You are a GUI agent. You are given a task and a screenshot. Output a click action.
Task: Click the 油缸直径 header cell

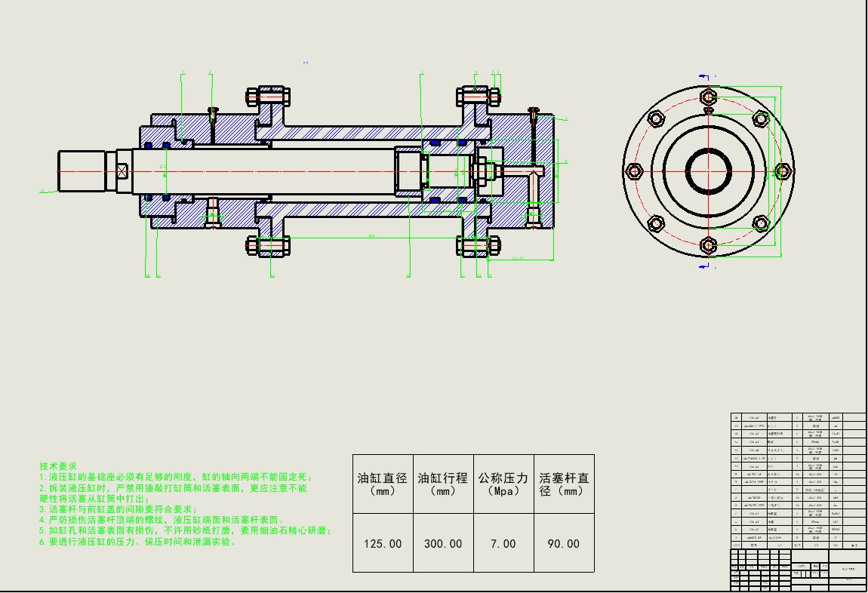click(x=382, y=484)
